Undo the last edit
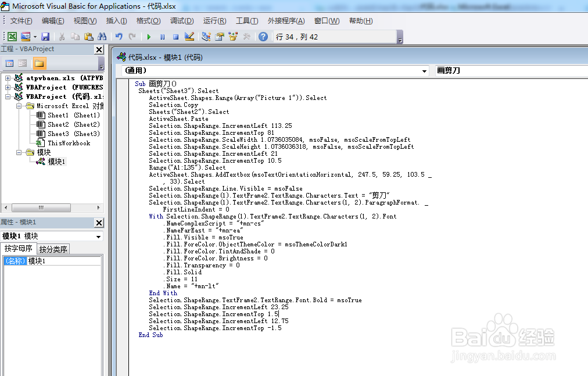 119,37
